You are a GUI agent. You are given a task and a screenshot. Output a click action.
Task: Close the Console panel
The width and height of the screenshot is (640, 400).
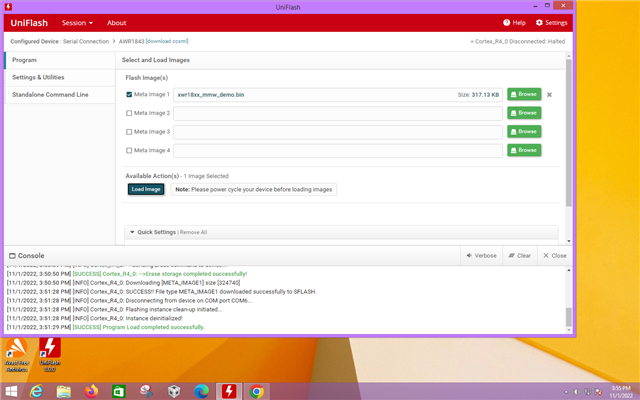[x=555, y=256]
